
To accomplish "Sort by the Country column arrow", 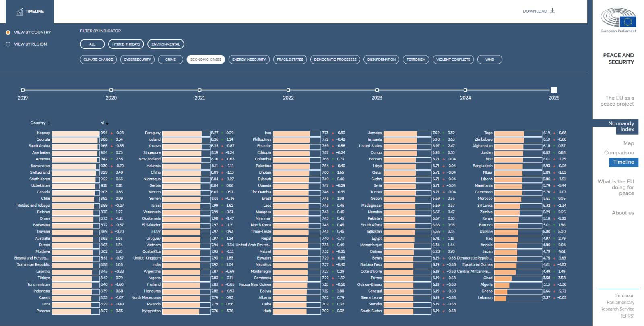I will coord(49,123).
